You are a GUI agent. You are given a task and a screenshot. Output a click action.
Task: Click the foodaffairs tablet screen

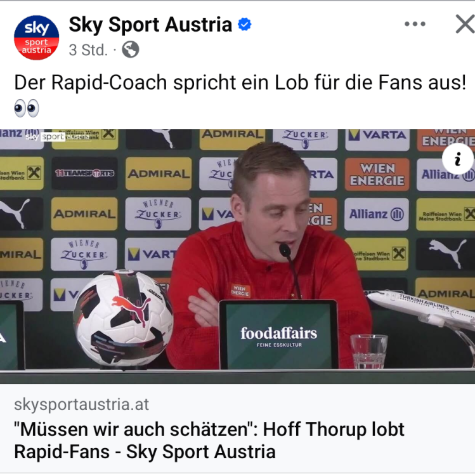[x=279, y=336]
